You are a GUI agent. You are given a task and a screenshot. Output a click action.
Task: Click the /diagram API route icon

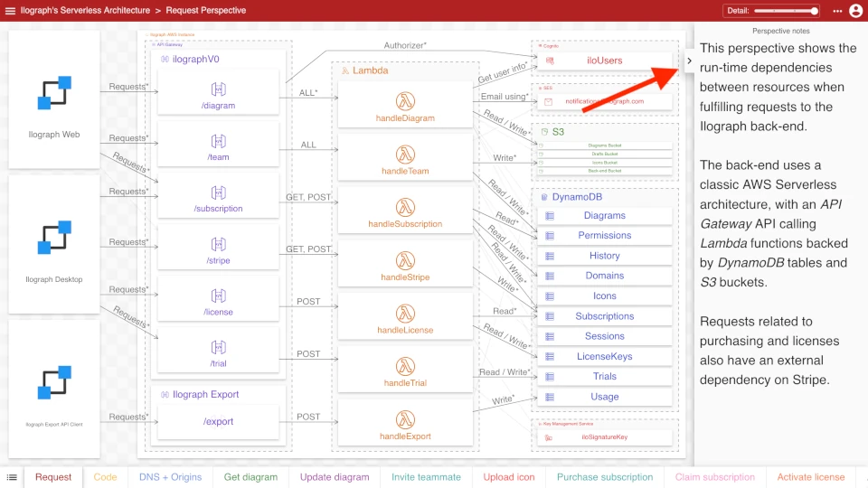click(x=218, y=89)
